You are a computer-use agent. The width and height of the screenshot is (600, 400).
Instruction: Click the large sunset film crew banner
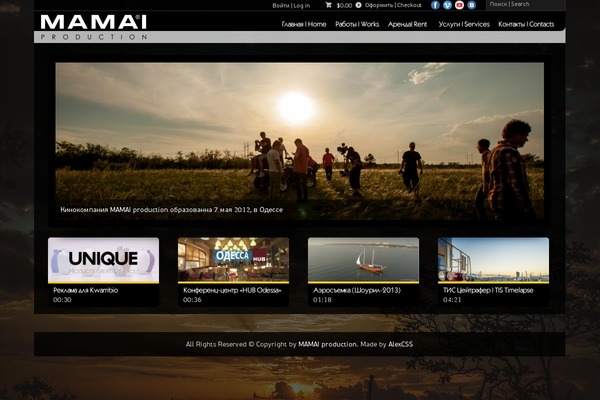click(300, 141)
